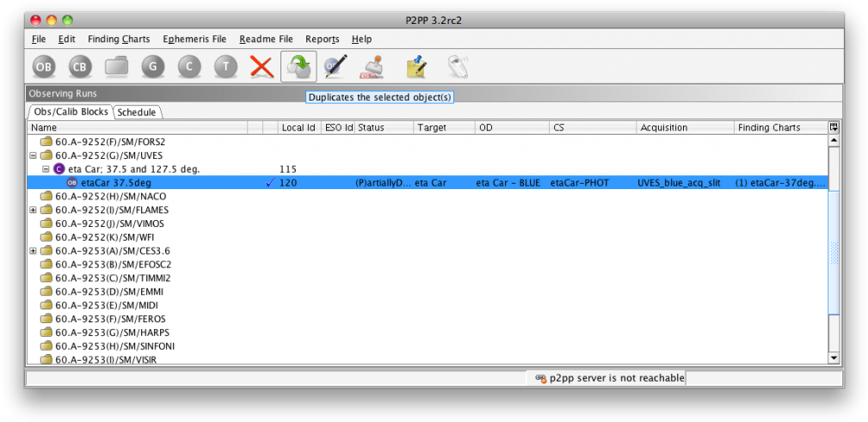Screen dimensions: 868x422
Task: Click the vertical scrollbar down arrow
Action: point(833,358)
